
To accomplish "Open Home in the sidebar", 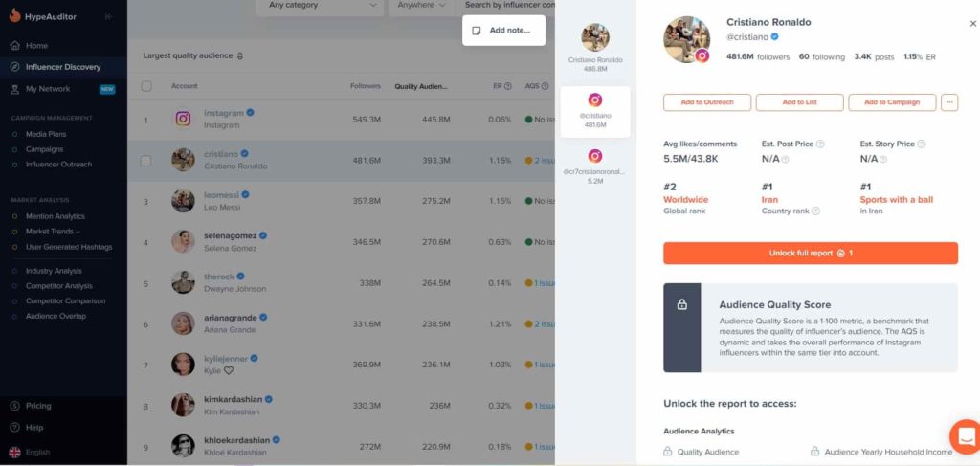I will point(36,46).
